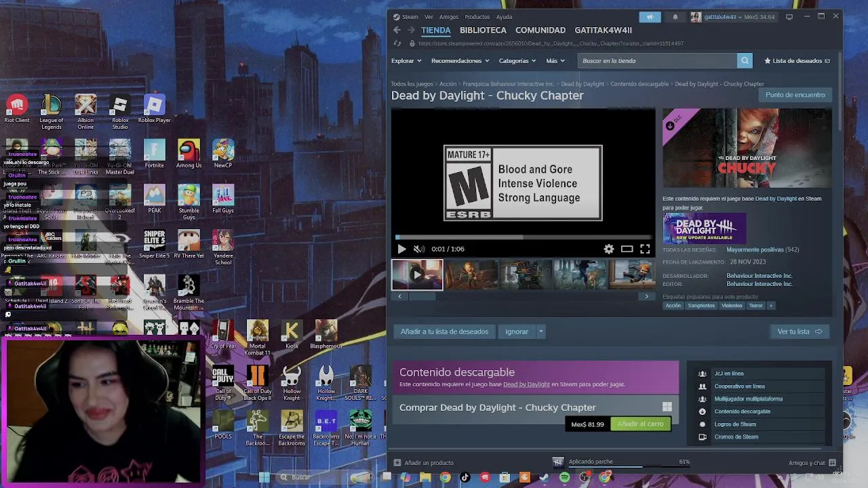Expand Recomendaciones dropdown

(x=460, y=60)
